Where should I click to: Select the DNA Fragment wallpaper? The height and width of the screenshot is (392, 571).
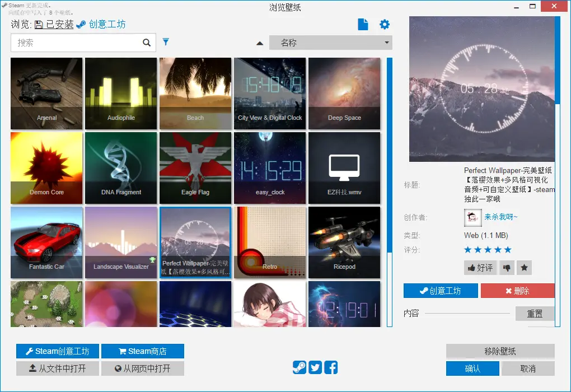coord(121,168)
